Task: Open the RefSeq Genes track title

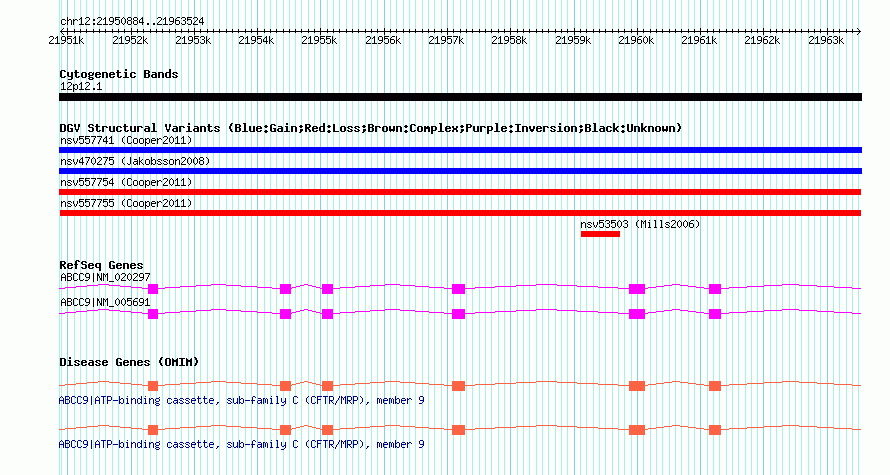Action: (101, 265)
